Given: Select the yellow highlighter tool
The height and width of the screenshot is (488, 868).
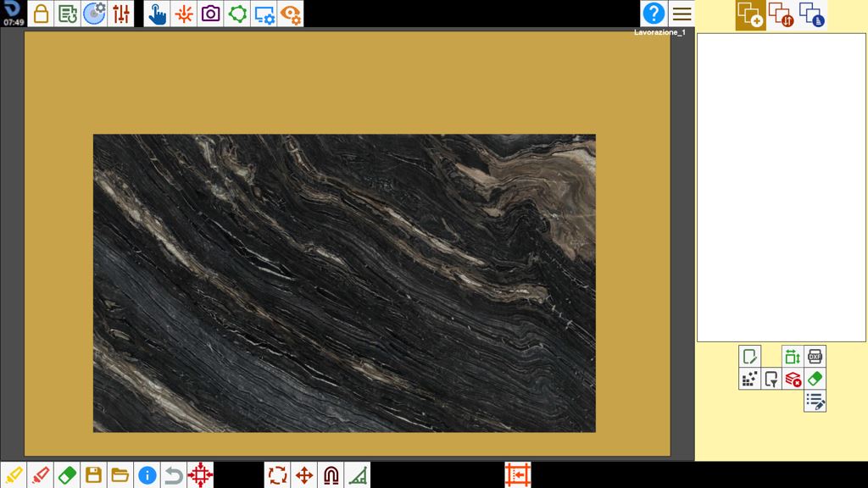Looking at the screenshot, I should [14, 474].
